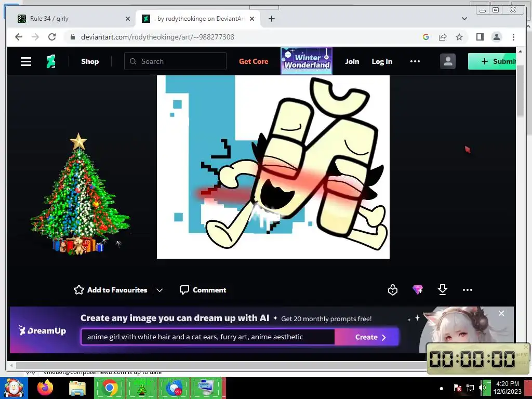532x399 pixels.
Task: Click the address bar URL
Action: [x=157, y=37]
